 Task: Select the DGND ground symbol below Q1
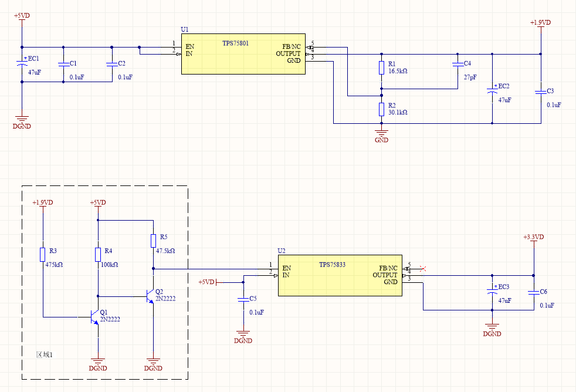coord(98,364)
